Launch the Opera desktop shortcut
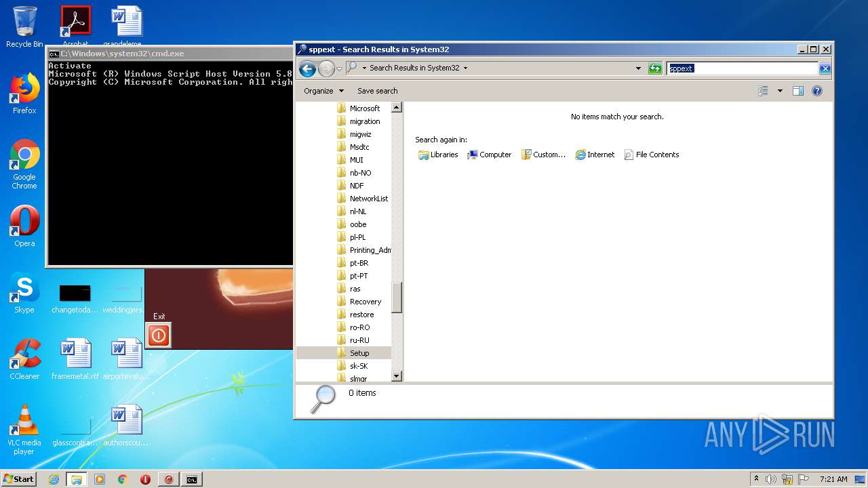 (x=24, y=226)
